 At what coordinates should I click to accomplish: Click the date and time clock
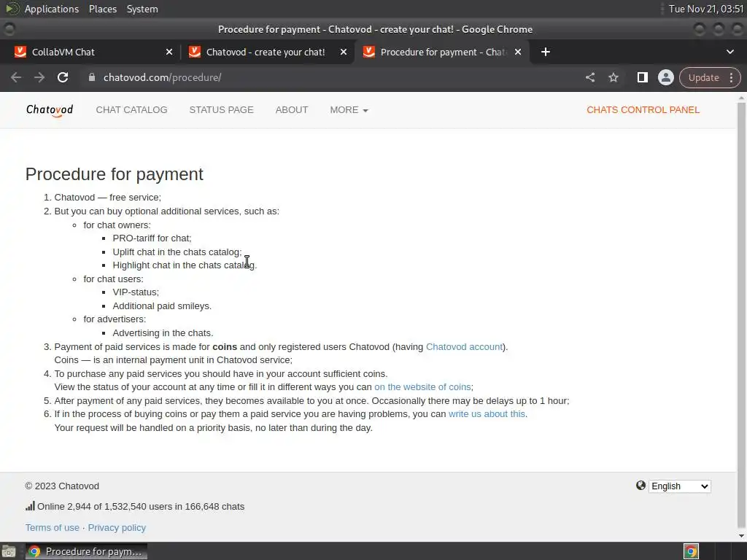pyautogui.click(x=705, y=9)
